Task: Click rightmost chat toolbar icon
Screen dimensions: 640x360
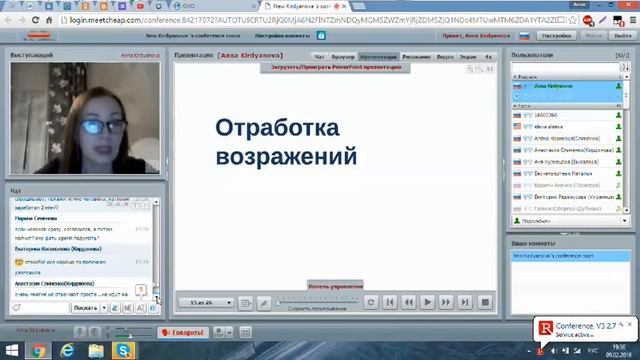Action: [153, 308]
